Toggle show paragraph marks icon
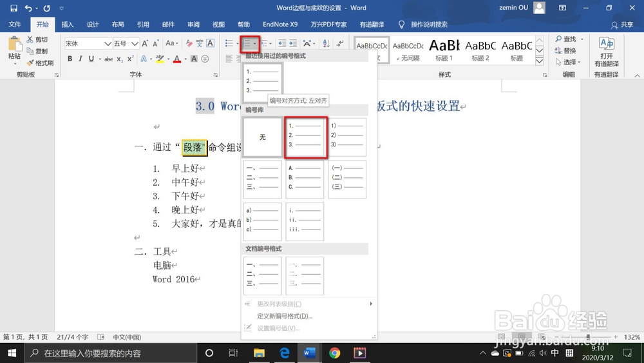Image resolution: width=644 pixels, height=363 pixels. point(340,43)
